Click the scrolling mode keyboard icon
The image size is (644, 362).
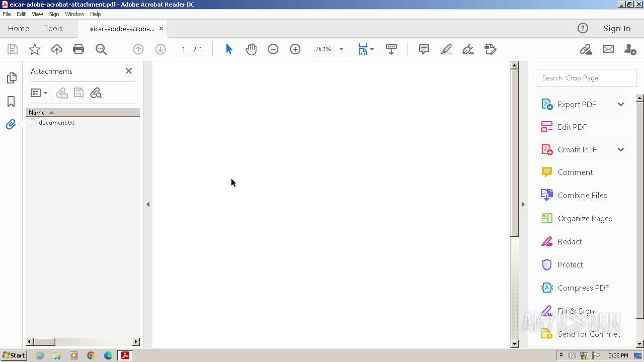[391, 49]
